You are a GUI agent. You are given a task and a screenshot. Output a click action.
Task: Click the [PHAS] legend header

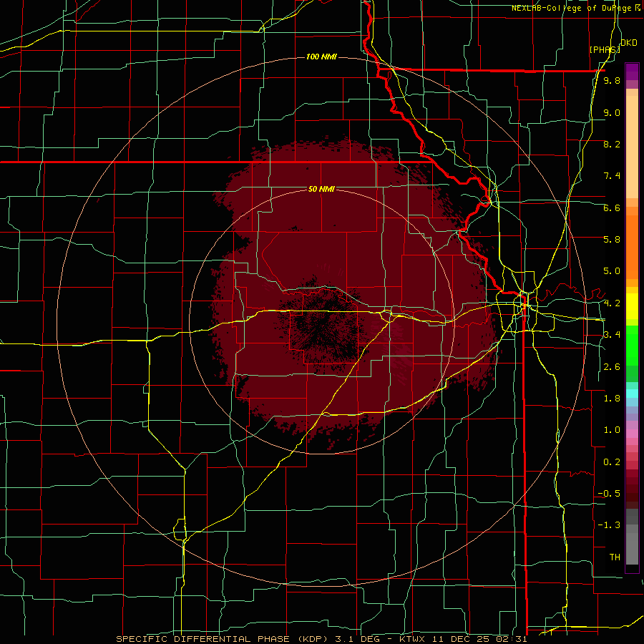(x=605, y=49)
